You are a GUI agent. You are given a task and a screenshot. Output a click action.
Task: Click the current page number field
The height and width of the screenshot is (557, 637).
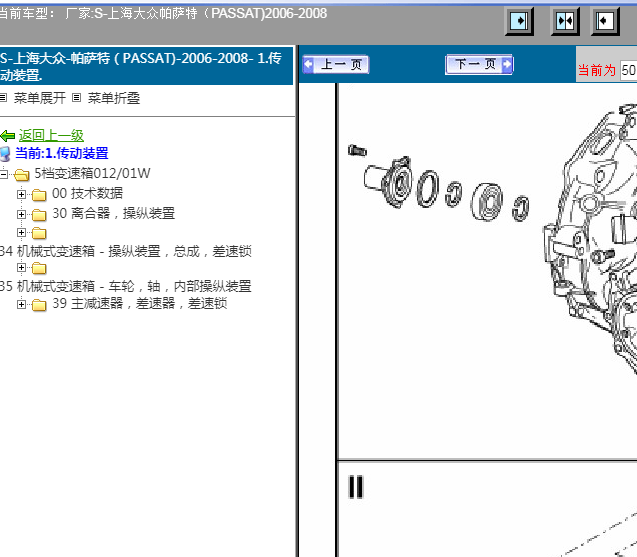tap(628, 70)
